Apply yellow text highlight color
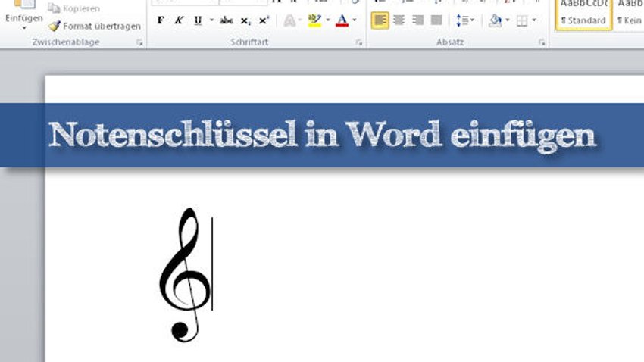 314,20
